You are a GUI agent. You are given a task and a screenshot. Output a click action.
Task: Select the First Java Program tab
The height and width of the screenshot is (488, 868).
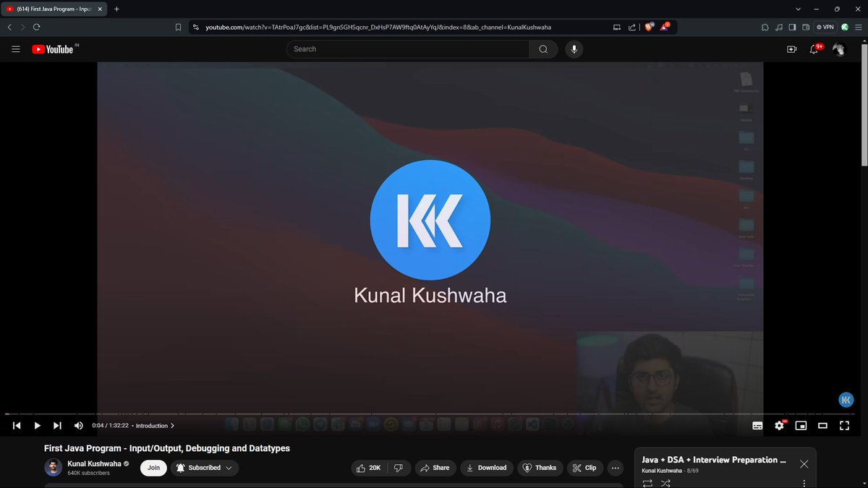tap(55, 9)
